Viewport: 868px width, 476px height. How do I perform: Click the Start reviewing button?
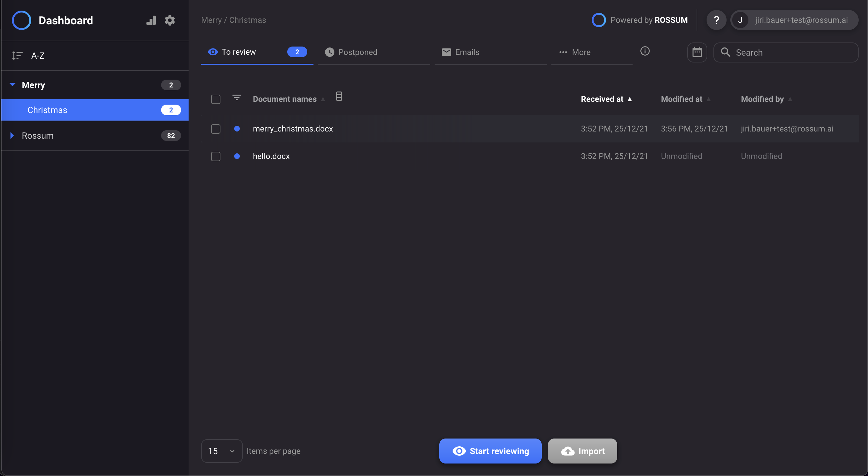click(x=490, y=451)
